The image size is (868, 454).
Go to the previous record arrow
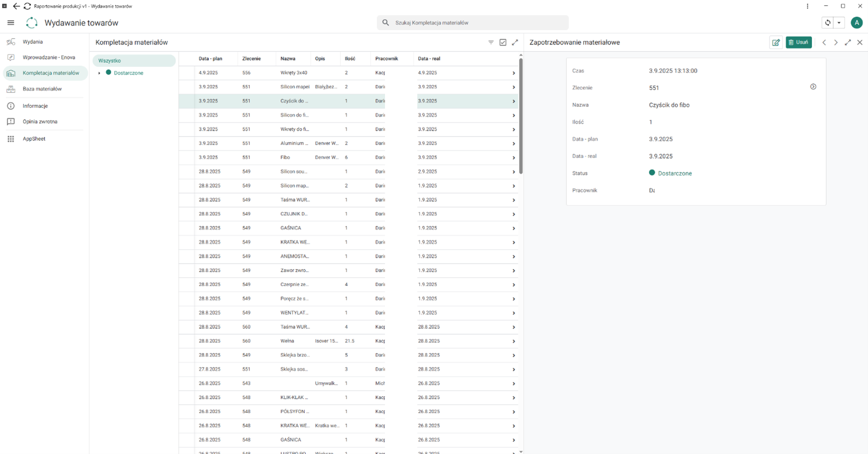pos(824,42)
